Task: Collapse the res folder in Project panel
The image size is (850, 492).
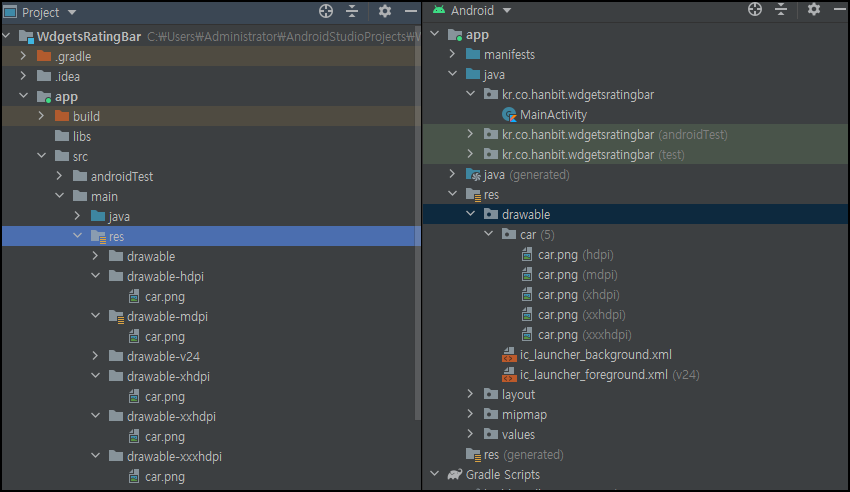Action: (78, 236)
